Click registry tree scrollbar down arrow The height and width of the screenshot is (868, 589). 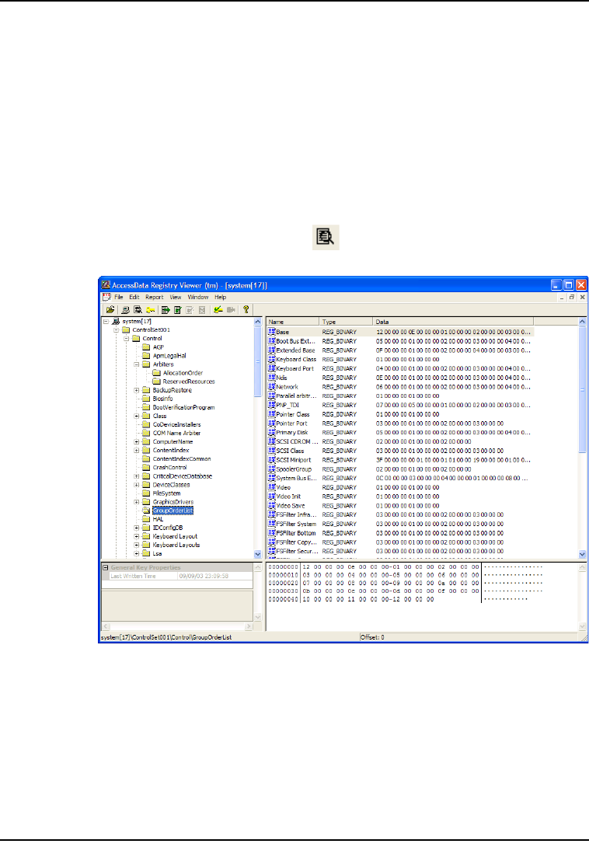tap(257, 554)
